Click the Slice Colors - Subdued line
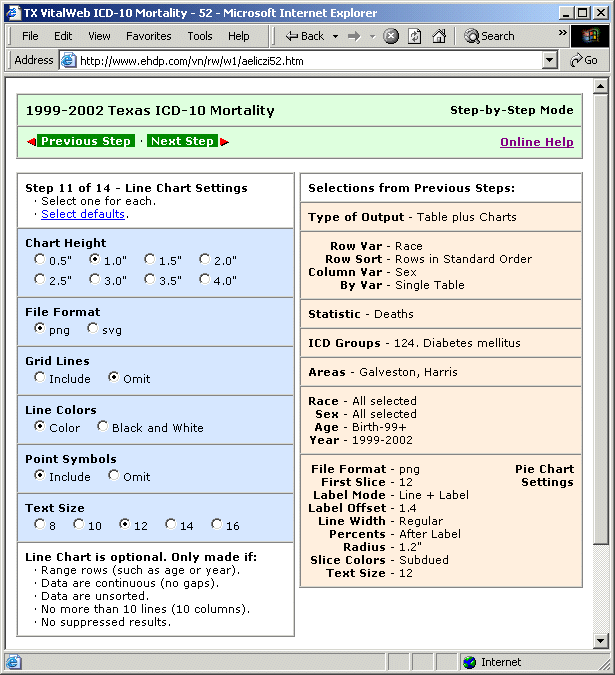 [379, 560]
